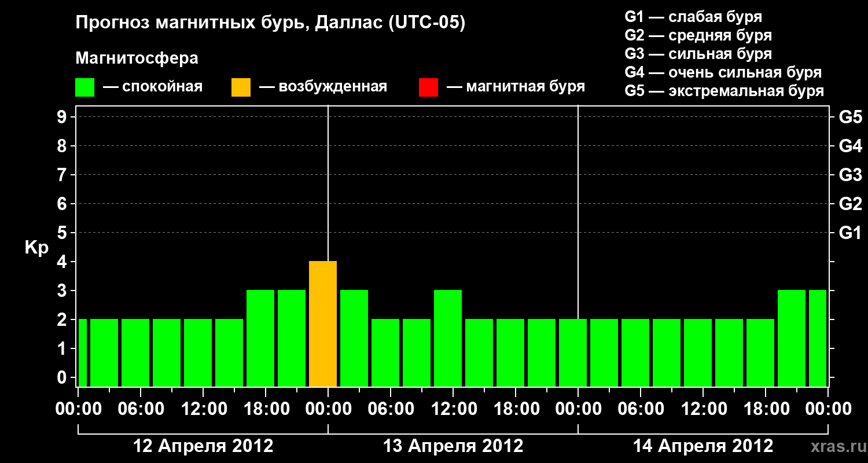
Task: Click the right-axis label 'G4'
Action: tap(851, 146)
